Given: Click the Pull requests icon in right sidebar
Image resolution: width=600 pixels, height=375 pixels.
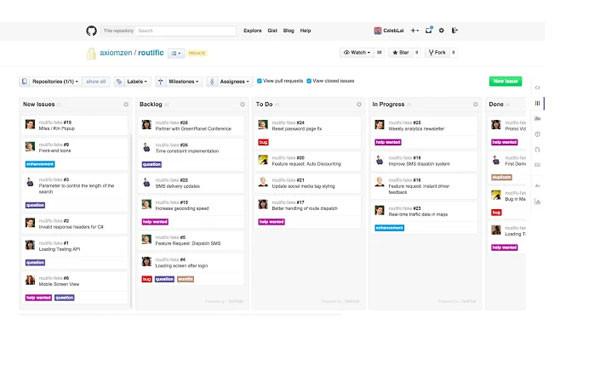Looking at the screenshot, I should [537, 150].
